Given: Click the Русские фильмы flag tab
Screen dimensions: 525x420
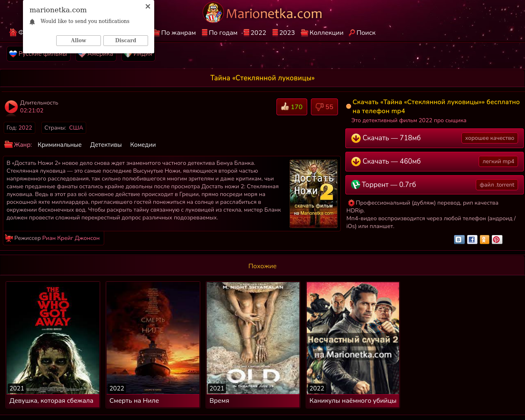Looking at the screenshot, I should pyautogui.click(x=39, y=54).
